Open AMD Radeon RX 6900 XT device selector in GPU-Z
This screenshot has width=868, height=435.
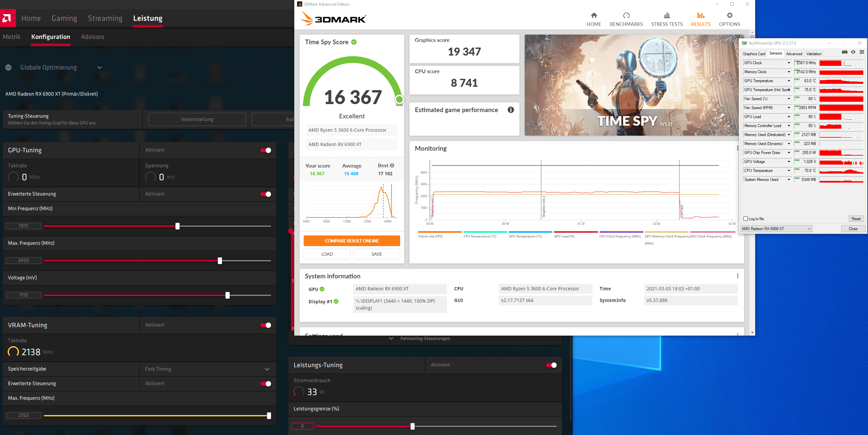coord(776,228)
